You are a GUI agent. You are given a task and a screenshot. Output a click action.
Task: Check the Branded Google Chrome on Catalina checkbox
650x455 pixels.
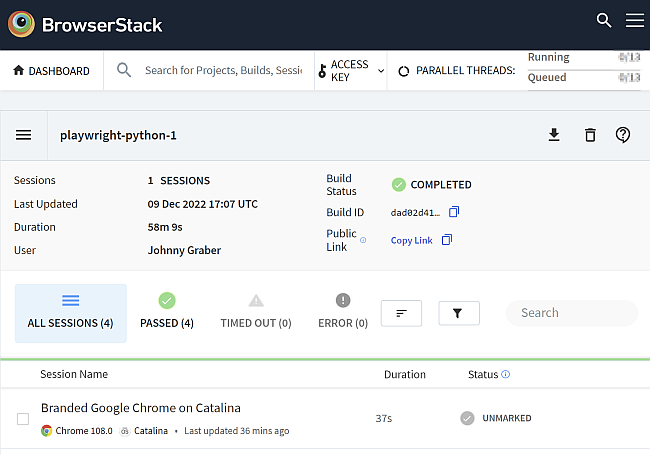point(23,419)
